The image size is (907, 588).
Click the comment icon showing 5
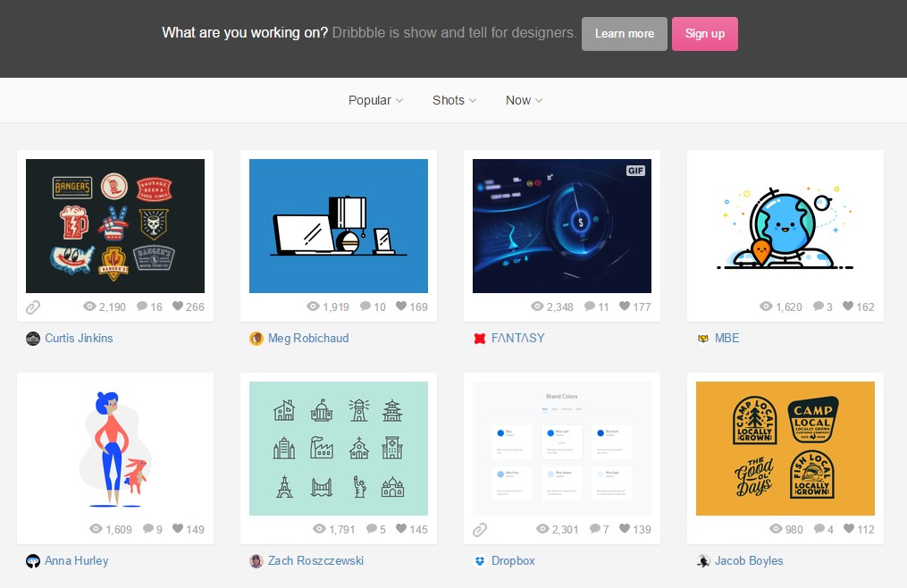tap(372, 529)
